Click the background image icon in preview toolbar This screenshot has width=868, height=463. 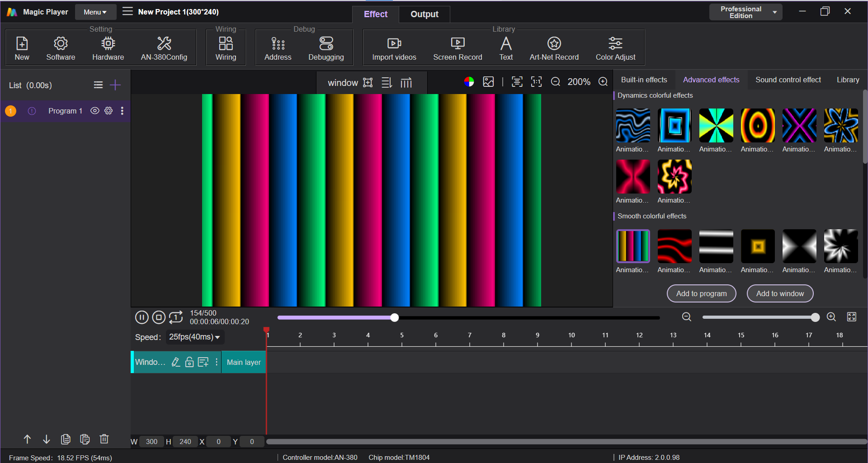(488, 82)
